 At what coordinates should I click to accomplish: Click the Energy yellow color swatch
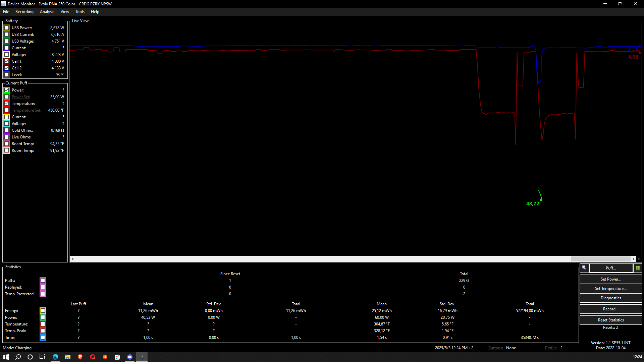43,311
